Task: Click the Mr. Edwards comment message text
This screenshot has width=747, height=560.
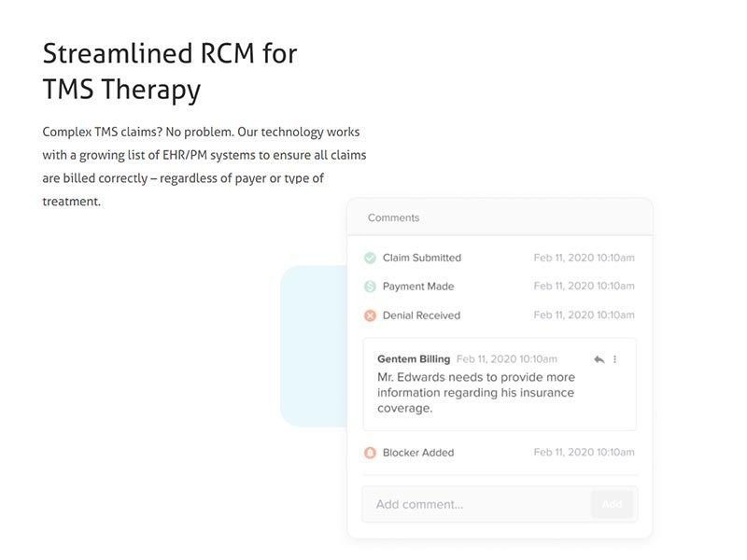Action: pos(475,392)
